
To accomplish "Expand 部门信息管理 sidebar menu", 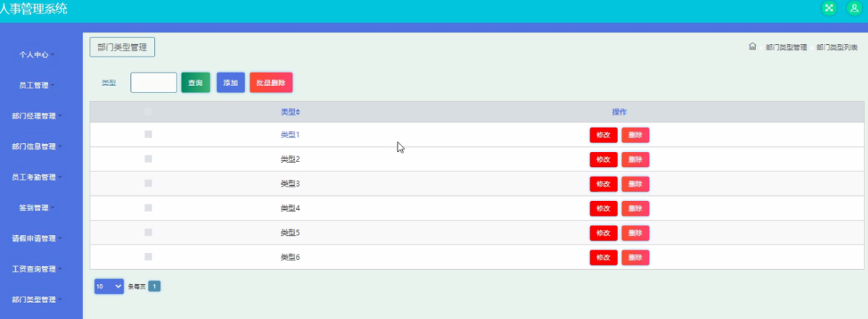I will point(36,146).
